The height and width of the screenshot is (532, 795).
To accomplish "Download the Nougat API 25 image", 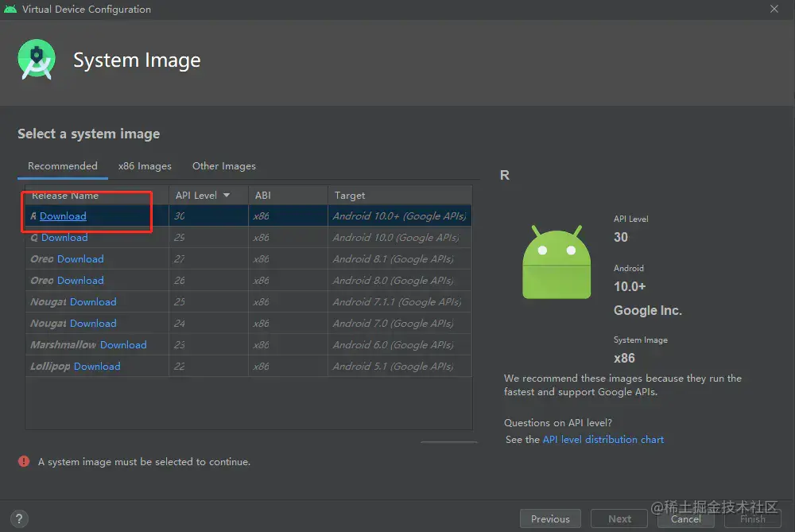I will (93, 301).
